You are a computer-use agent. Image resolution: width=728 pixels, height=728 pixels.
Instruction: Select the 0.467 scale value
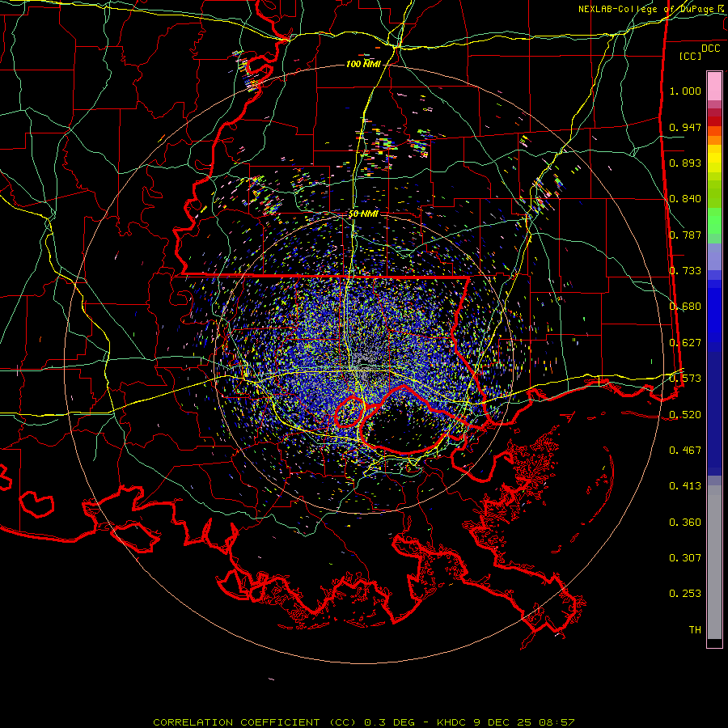coord(685,451)
